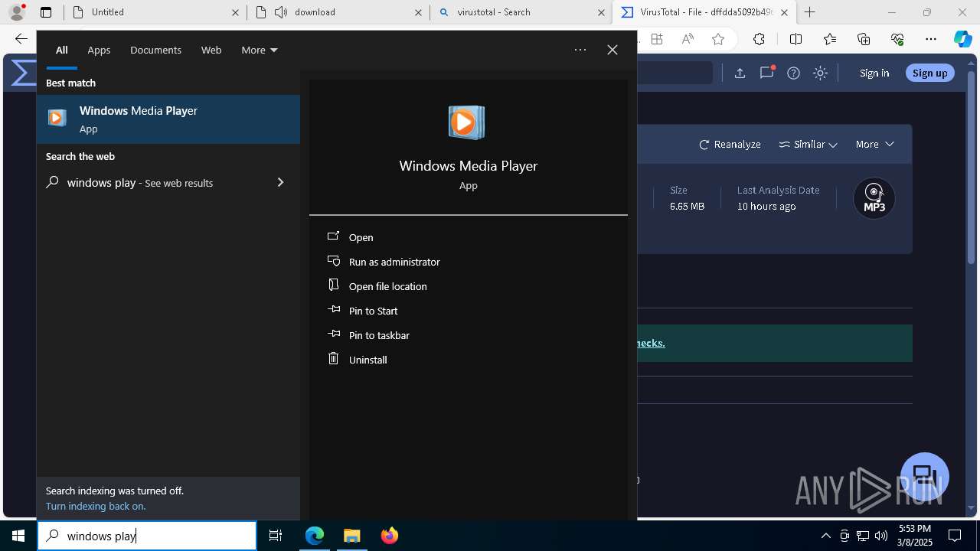Open Edge split screen icon
This screenshot has width=980, height=551.
(795, 39)
